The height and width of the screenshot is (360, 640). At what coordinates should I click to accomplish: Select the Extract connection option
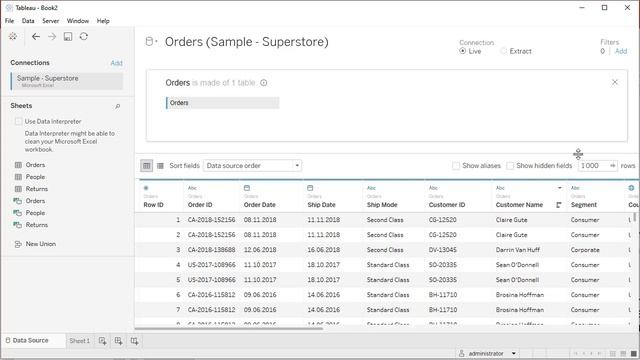tap(503, 51)
